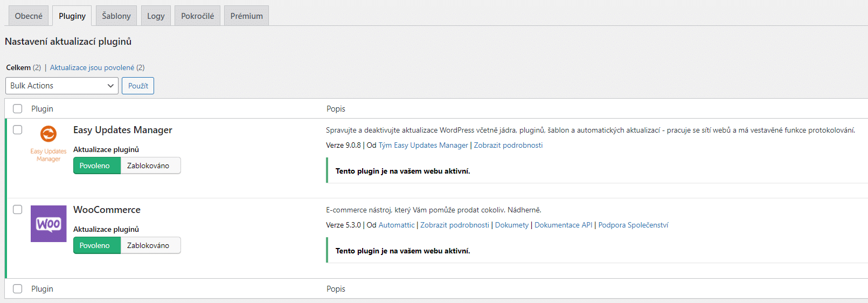868x303 pixels.
Task: Set WooCommerce updates to Povoleno
Action: click(x=97, y=245)
